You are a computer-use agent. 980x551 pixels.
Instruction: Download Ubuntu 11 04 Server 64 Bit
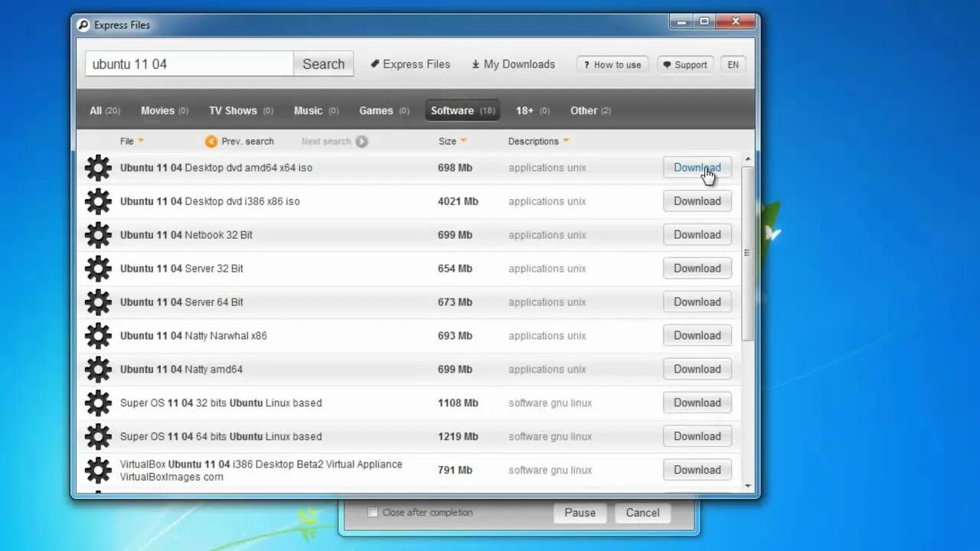[697, 302]
